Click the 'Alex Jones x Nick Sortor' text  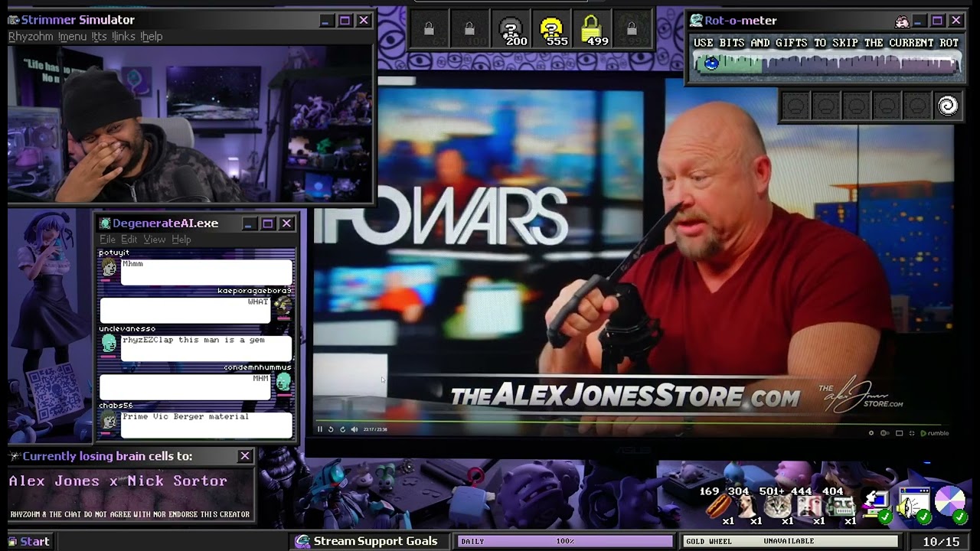[x=118, y=481]
